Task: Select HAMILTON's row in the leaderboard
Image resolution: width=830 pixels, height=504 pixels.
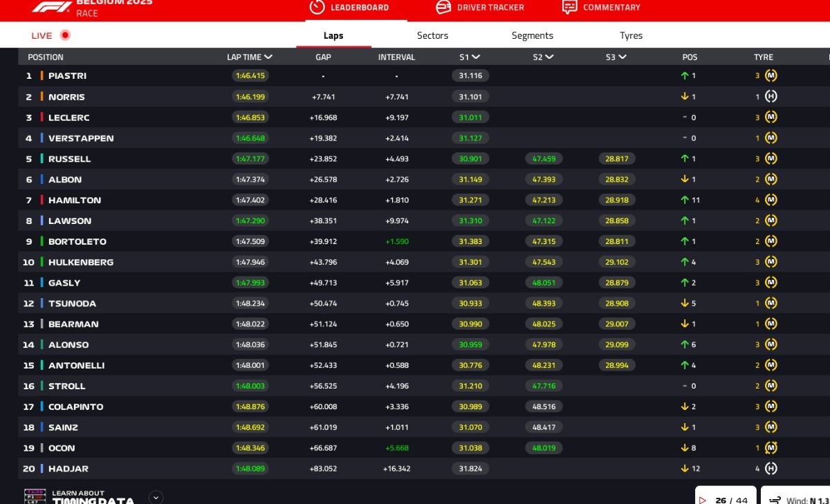Action: 75,200
